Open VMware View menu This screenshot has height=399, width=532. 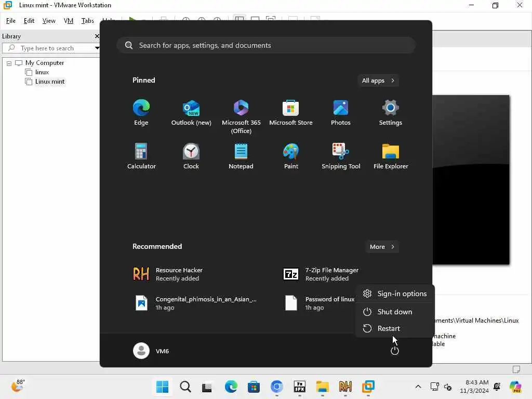coord(49,21)
